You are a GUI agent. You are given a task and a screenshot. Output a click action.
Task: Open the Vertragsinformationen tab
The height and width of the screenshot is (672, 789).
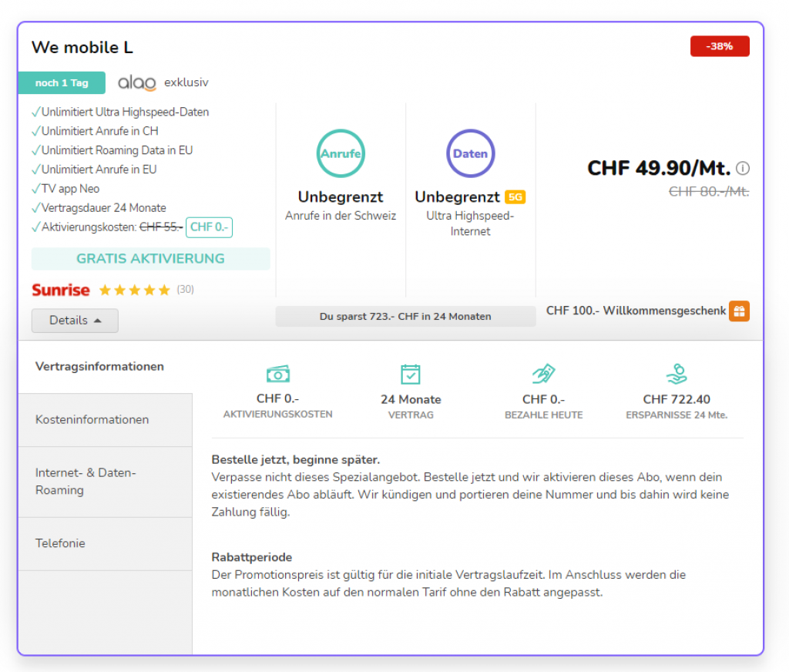[99, 367]
